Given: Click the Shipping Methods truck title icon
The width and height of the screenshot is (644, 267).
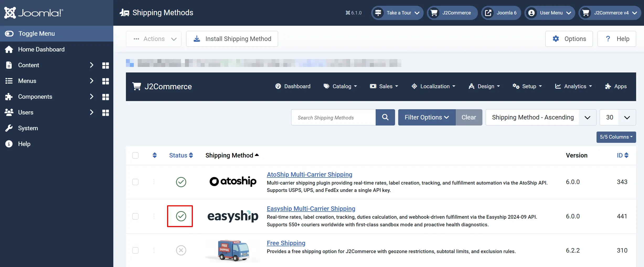Looking at the screenshot, I should tap(124, 13).
